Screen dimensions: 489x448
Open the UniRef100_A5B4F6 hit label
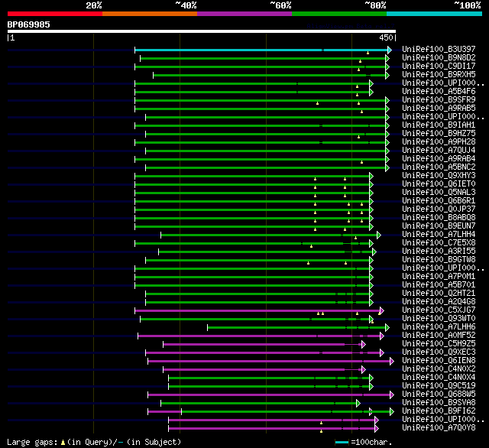point(439,91)
